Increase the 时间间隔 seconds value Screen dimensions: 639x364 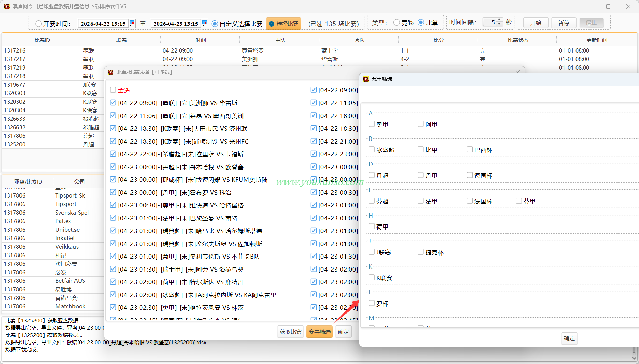pyautogui.click(x=499, y=20)
